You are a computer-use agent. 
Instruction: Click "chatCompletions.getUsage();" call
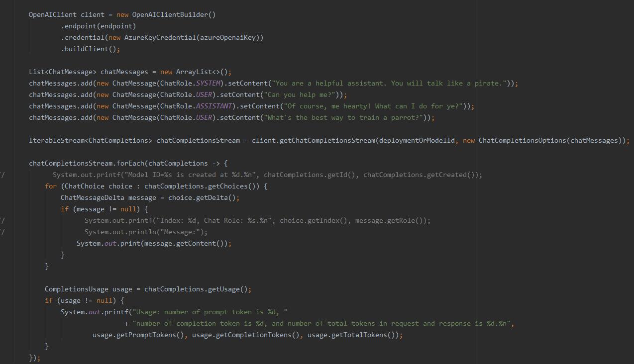pos(198,289)
